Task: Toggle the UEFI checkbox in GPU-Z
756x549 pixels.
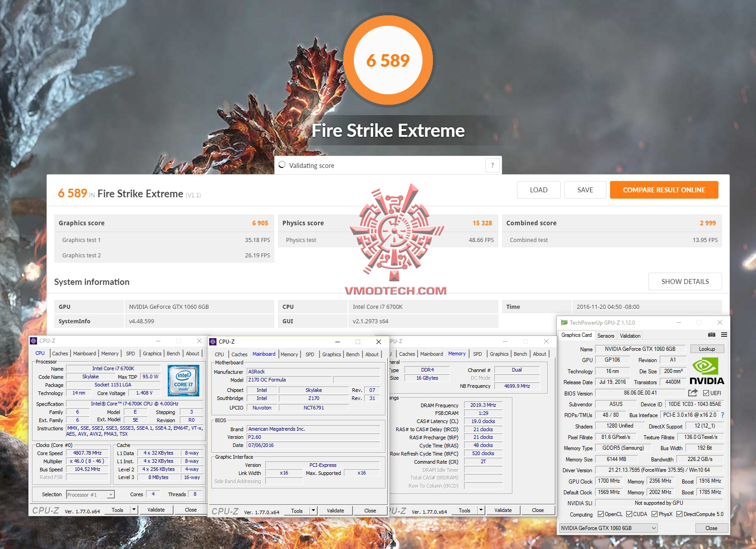Action: [706, 393]
